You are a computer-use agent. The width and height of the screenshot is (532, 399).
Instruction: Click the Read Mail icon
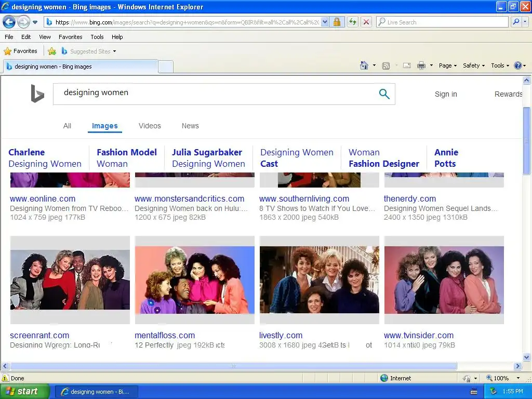[407, 65]
